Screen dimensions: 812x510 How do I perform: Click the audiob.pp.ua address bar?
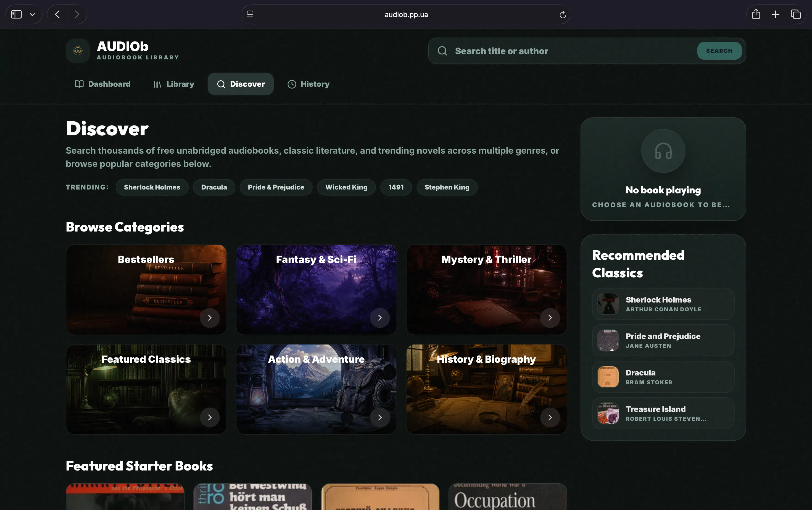tap(406, 14)
